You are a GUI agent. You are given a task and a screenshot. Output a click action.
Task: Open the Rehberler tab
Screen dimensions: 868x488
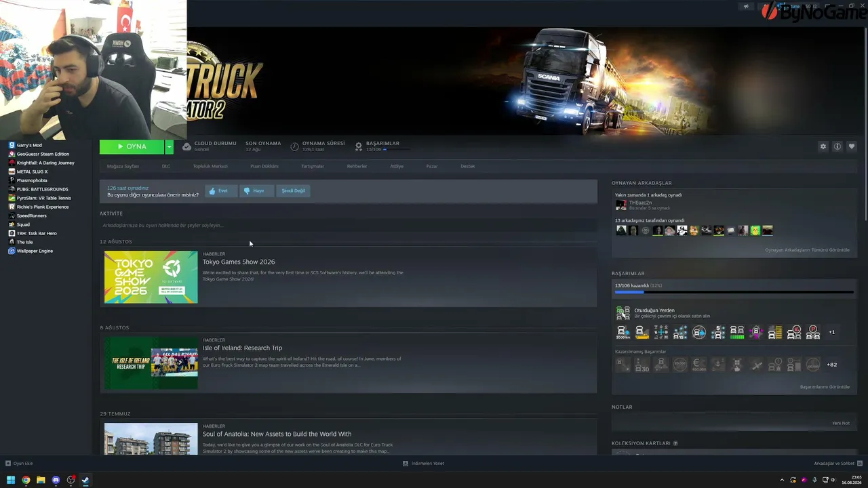(x=357, y=166)
